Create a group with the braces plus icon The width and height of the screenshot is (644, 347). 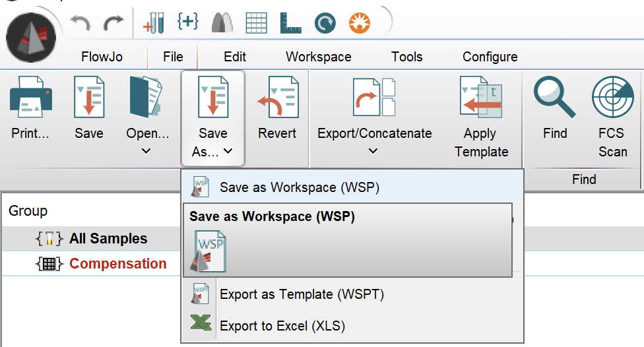click(x=188, y=21)
